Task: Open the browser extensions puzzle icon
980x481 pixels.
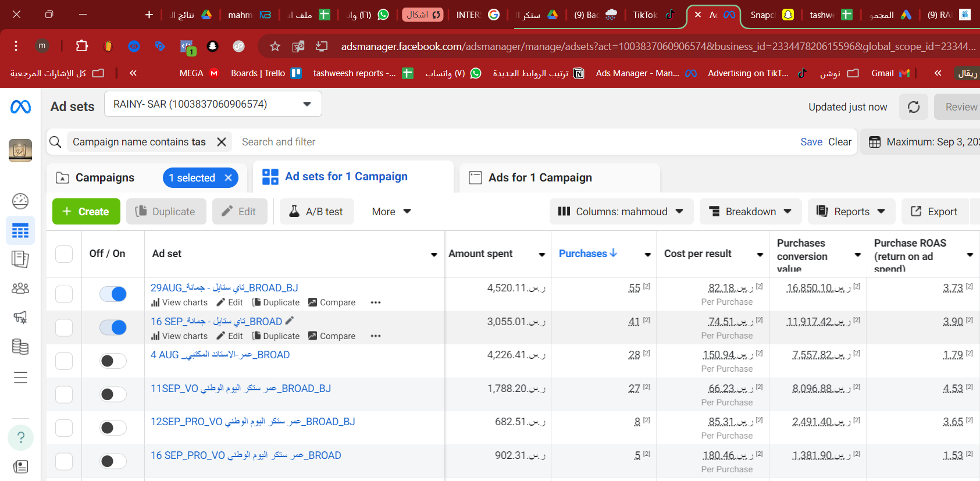Action: (x=82, y=46)
